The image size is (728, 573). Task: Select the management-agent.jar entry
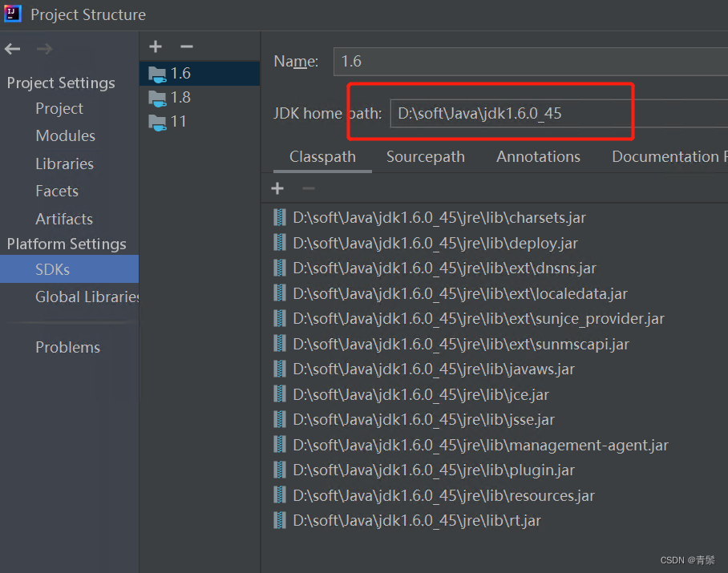coord(480,446)
